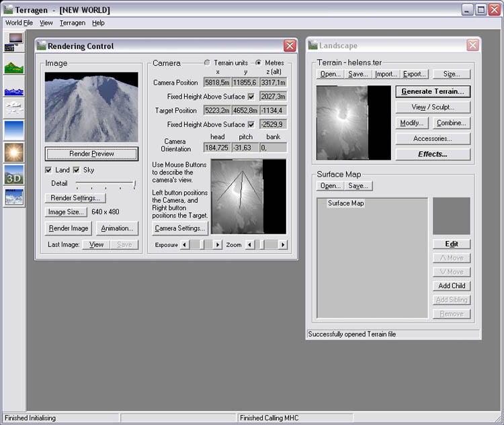504x425 pixels.
Task: Open the Cloudscape sidebar icon
Action: pyautogui.click(x=13, y=109)
